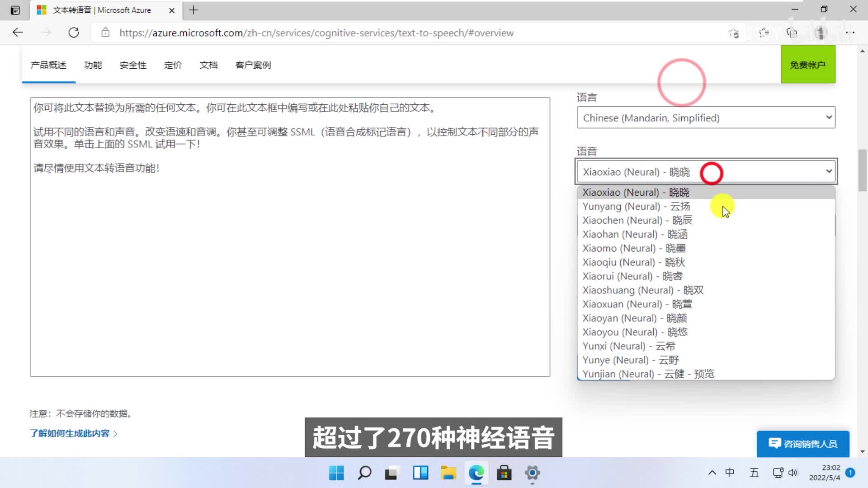Choose Xiaoshuang (Neural) from voice list

point(642,290)
